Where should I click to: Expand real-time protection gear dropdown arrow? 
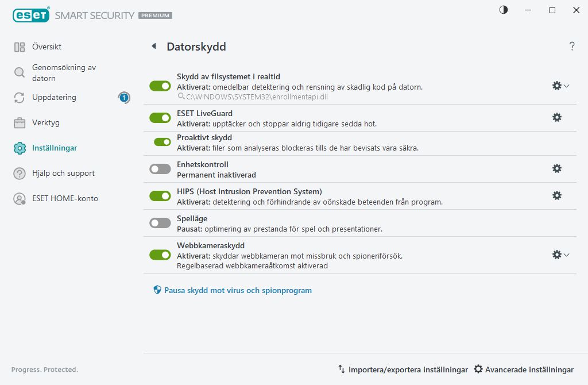[x=567, y=86]
